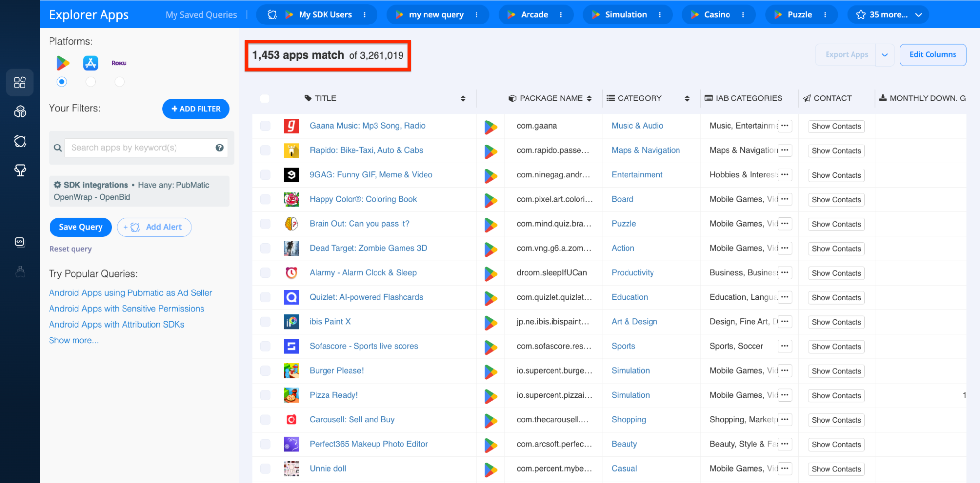Screen dimensions: 980x483
Task: Select the Roku radio button
Action: [x=119, y=82]
